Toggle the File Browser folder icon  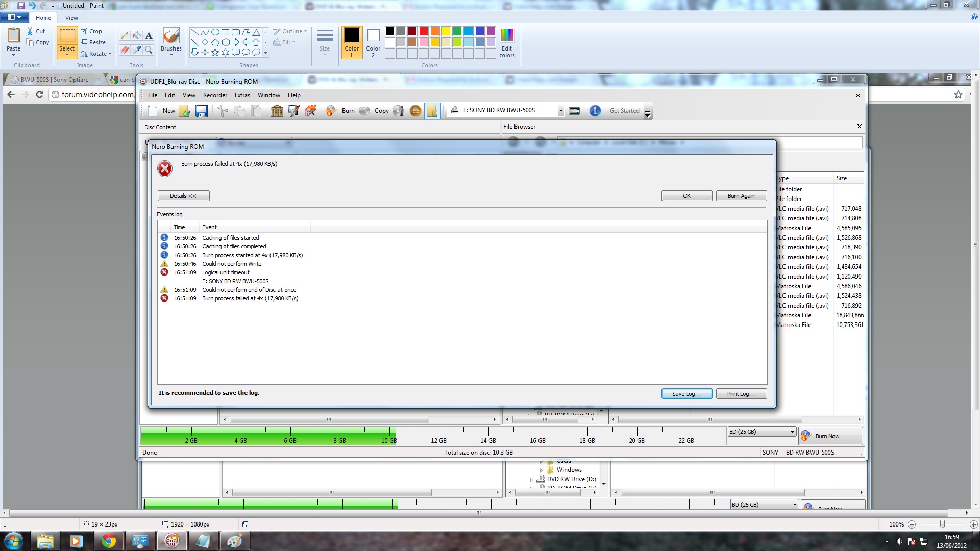click(x=432, y=111)
